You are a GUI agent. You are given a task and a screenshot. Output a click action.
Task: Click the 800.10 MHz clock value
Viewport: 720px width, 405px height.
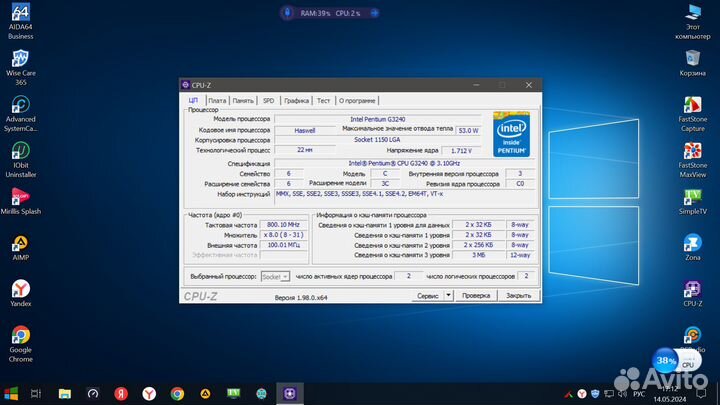point(283,225)
